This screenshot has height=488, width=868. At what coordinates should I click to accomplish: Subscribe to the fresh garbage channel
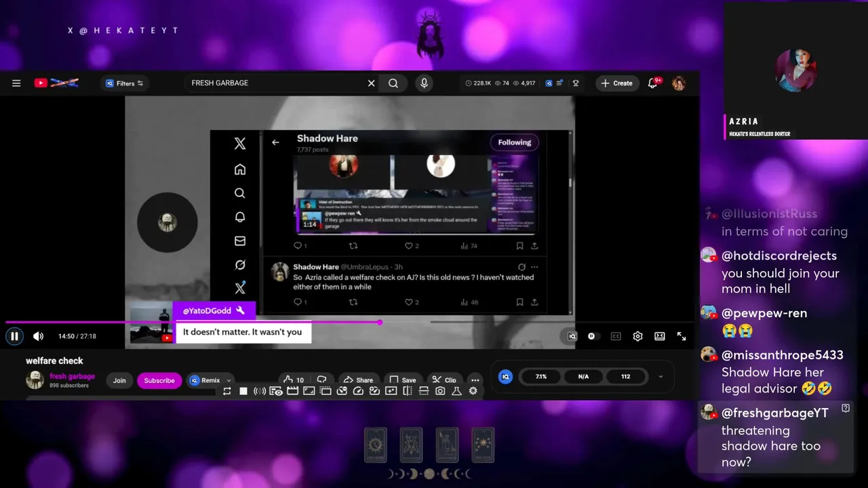point(159,380)
